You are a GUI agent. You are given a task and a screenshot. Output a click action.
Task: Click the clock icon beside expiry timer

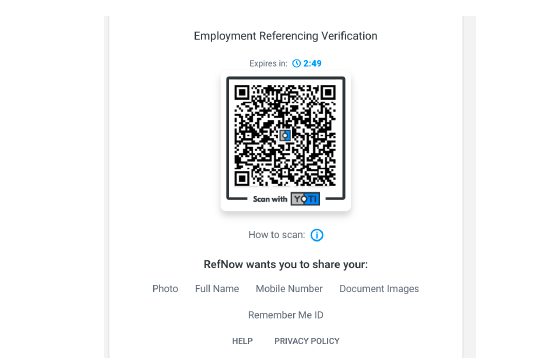(297, 63)
